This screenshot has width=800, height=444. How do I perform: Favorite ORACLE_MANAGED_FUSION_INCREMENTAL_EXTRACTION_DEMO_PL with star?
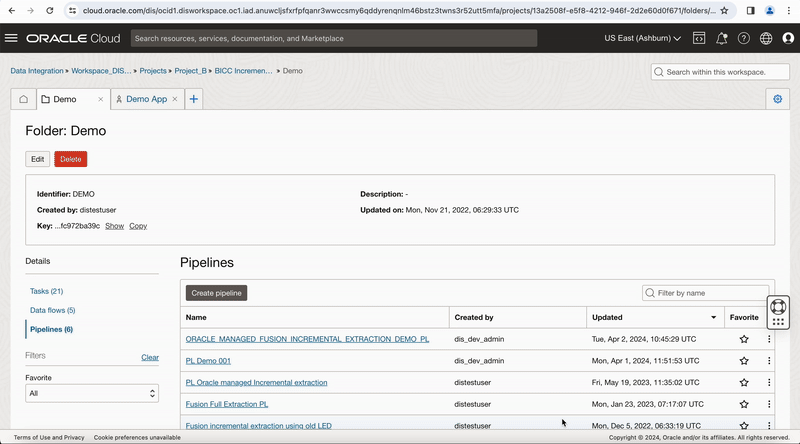[744, 339]
